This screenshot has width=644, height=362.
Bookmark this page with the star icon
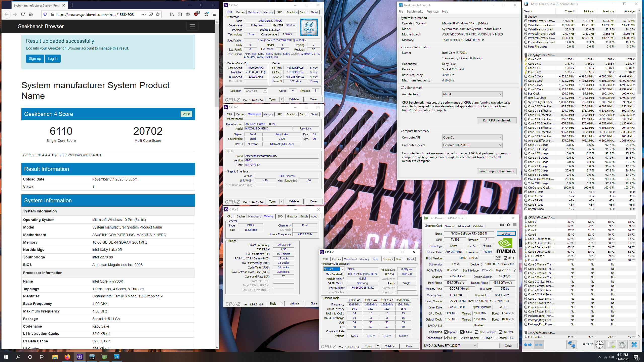click(x=158, y=14)
